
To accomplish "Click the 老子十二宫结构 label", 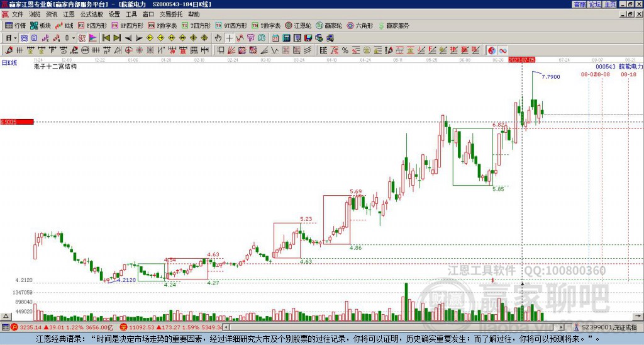I will point(55,66).
